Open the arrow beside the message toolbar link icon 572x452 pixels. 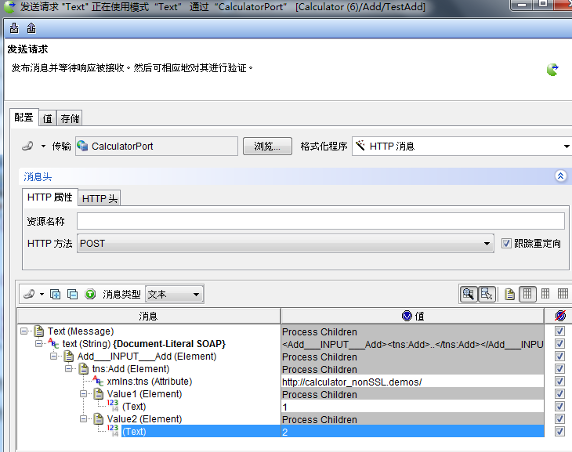coord(42,294)
